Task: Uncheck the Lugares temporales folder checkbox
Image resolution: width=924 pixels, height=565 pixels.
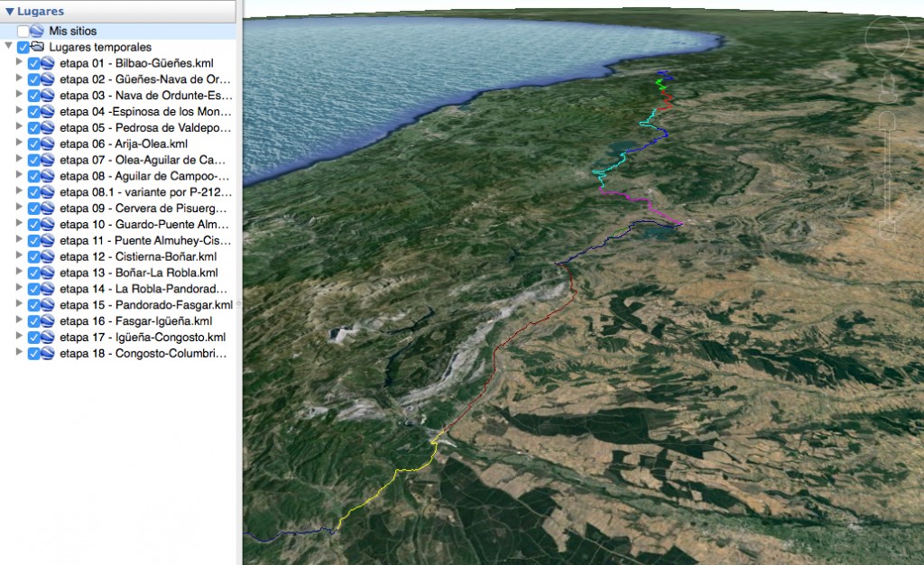Action: [x=23, y=46]
